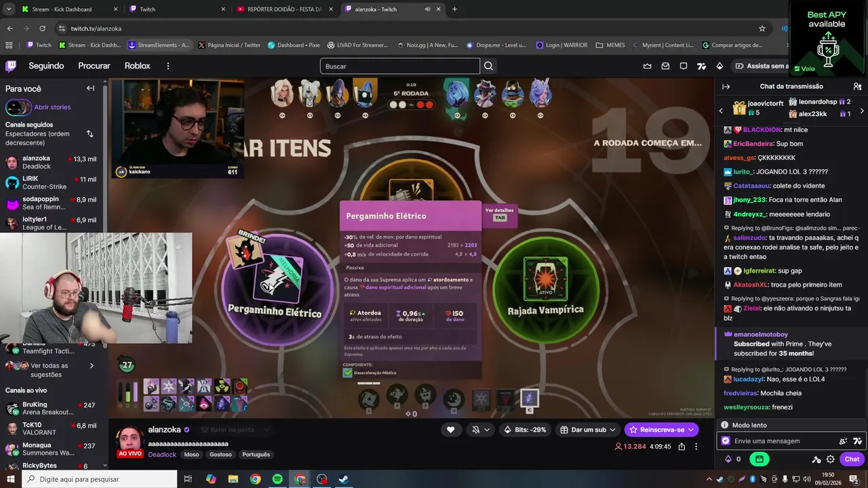This screenshot has height=488, width=868.
Task: Open the Deadlock category link
Action: (x=162, y=454)
